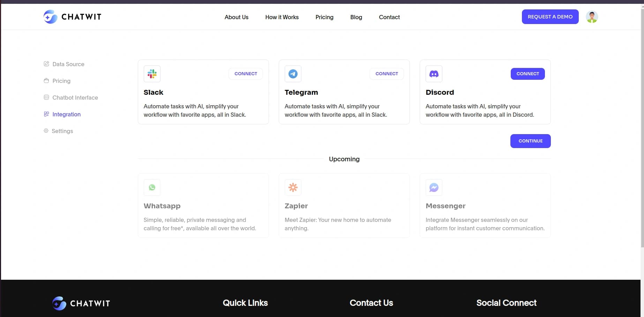Connect the Telegram integration
644x317 pixels.
[387, 74]
